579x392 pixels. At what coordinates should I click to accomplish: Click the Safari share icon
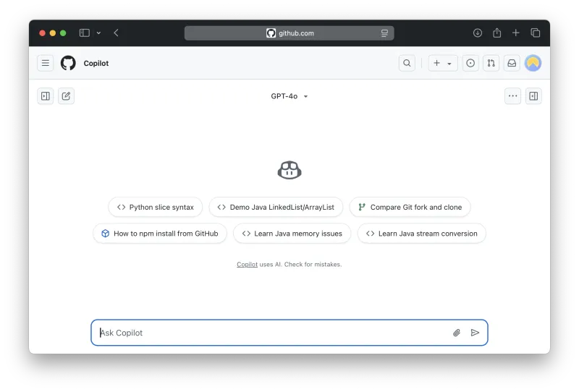click(x=497, y=33)
